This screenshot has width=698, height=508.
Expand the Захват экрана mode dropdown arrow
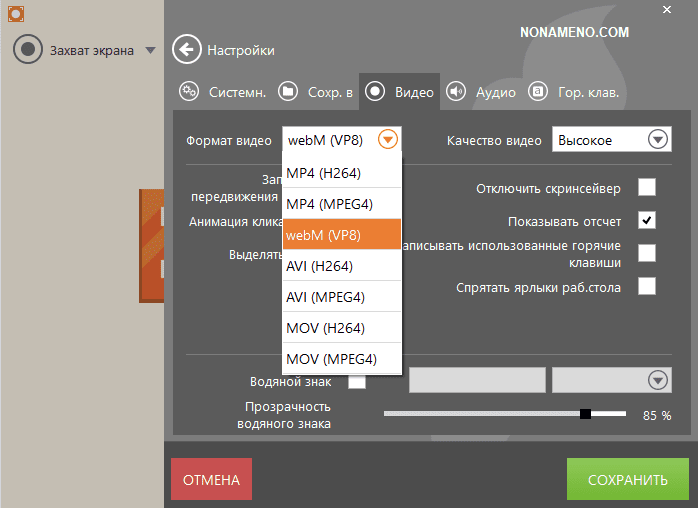pos(150,50)
